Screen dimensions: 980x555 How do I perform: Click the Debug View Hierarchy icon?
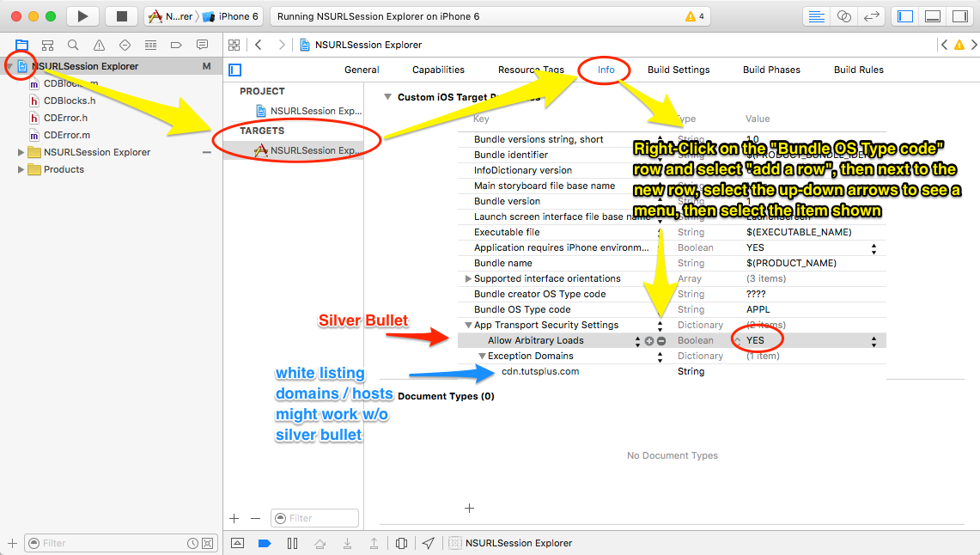(401, 542)
